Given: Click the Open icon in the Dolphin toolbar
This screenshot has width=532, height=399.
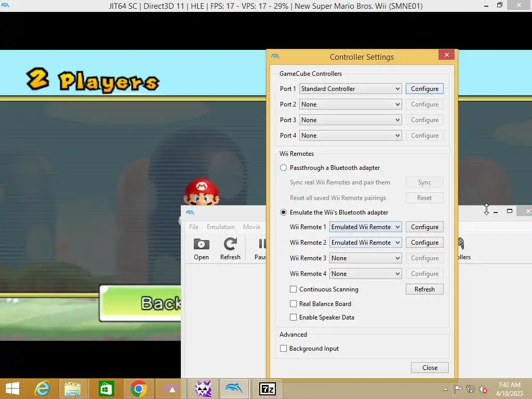Looking at the screenshot, I should pos(201,244).
